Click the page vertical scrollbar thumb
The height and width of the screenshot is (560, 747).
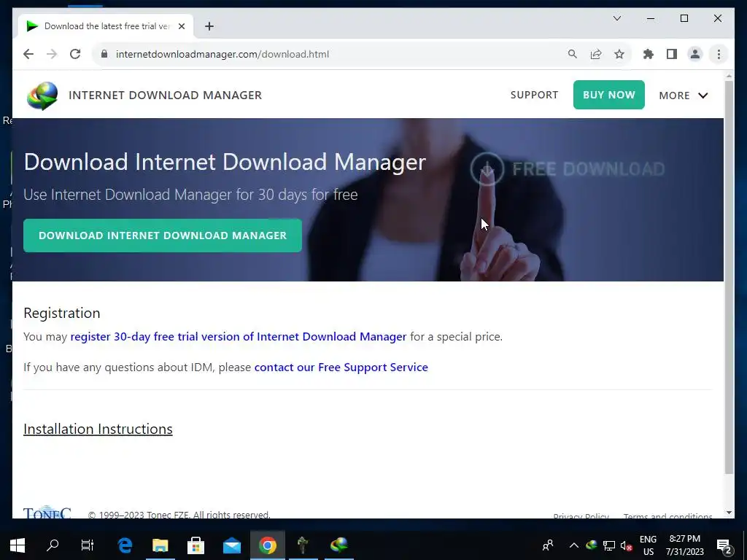point(729,277)
